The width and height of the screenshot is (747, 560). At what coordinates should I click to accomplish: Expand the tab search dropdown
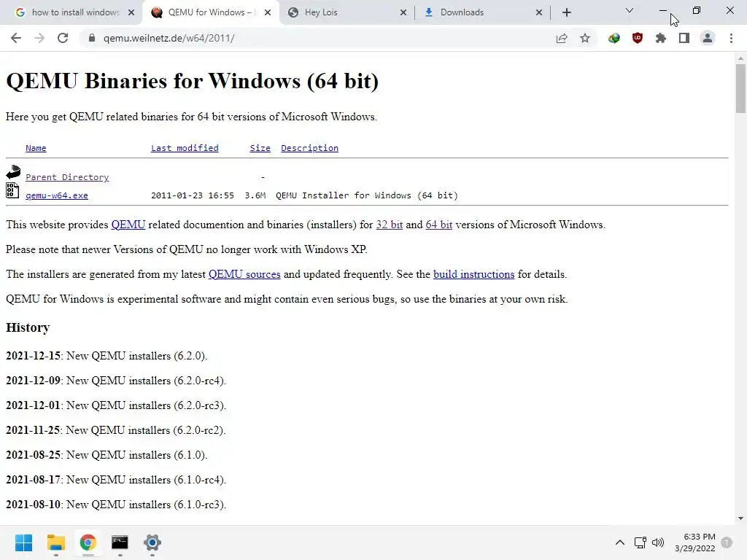630,10
